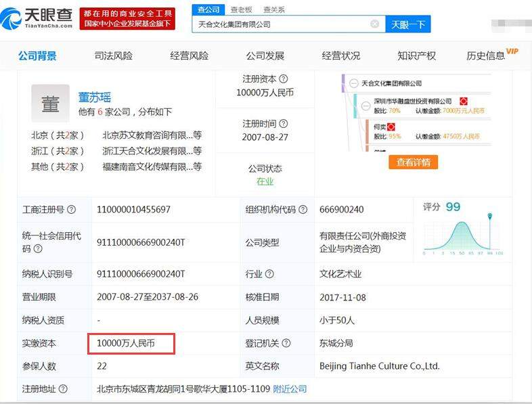Click English name Beijing Tianhe Culture Co.,Ltd.
Screen dimensions: 532x404
click(379, 366)
